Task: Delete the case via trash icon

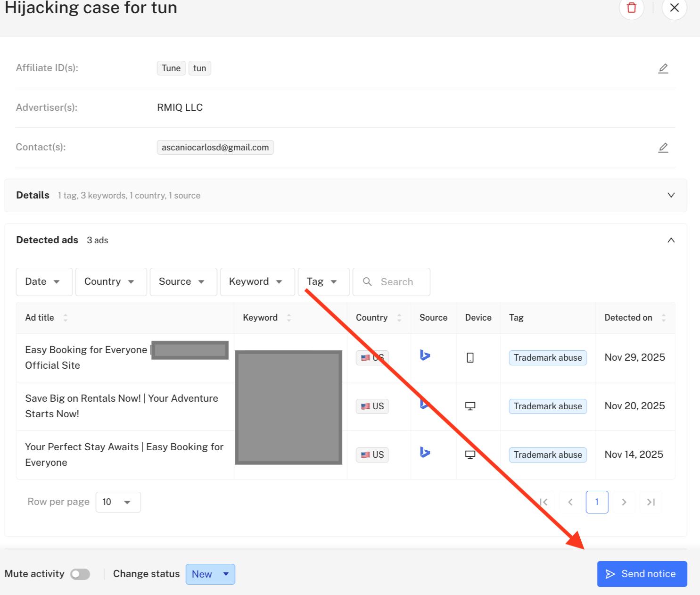Action: coord(631,8)
